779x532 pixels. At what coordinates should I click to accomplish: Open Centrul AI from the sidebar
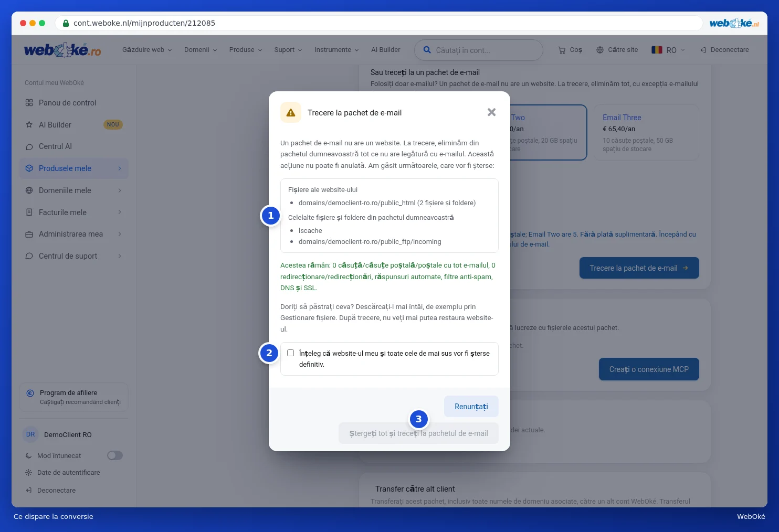tap(74, 146)
